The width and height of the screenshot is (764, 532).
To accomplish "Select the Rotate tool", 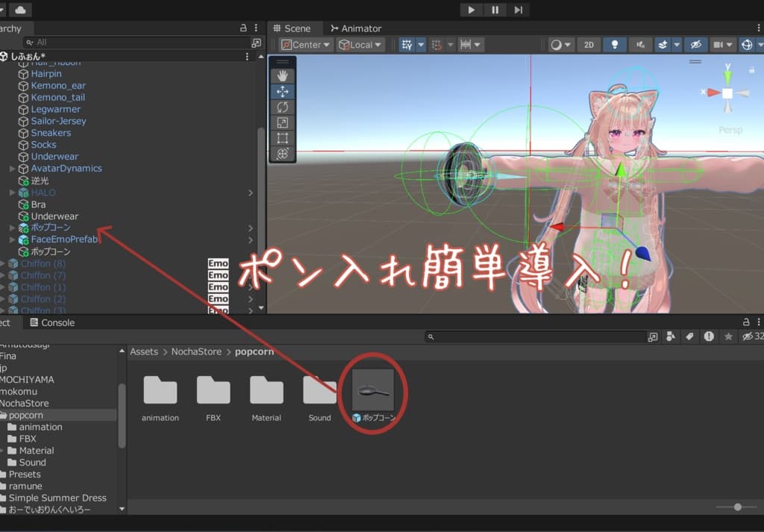I will pos(281,107).
